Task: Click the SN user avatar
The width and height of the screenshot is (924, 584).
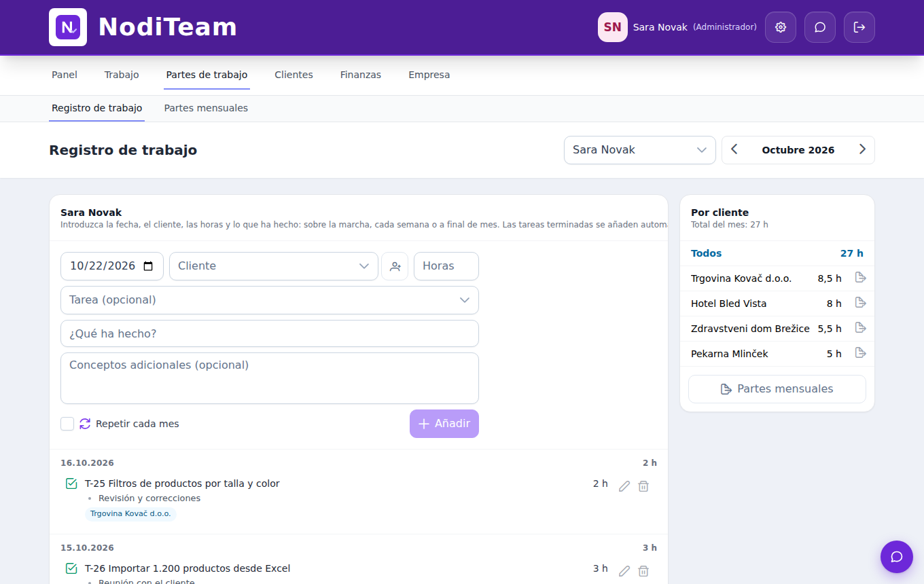Action: point(612,27)
